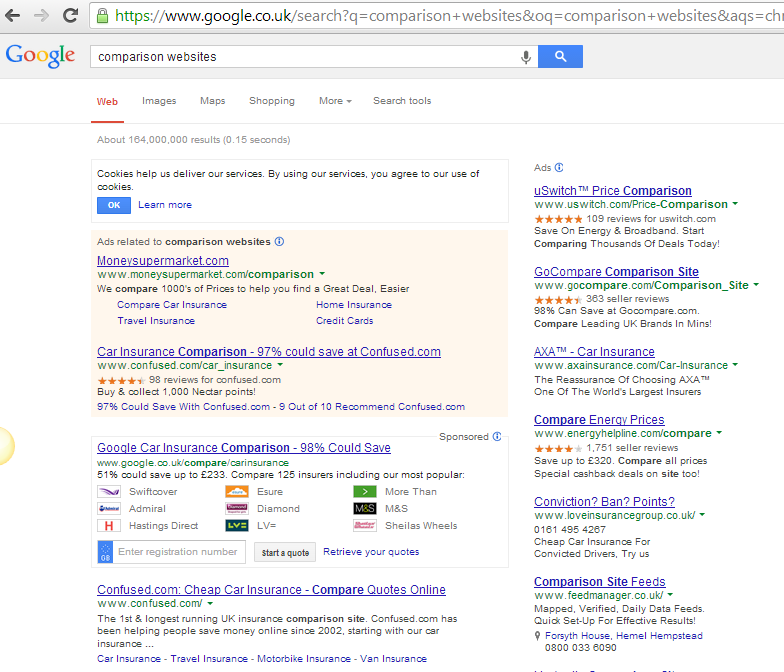Select the Diamond insurer logo
The width and height of the screenshot is (784, 672).
point(237,508)
